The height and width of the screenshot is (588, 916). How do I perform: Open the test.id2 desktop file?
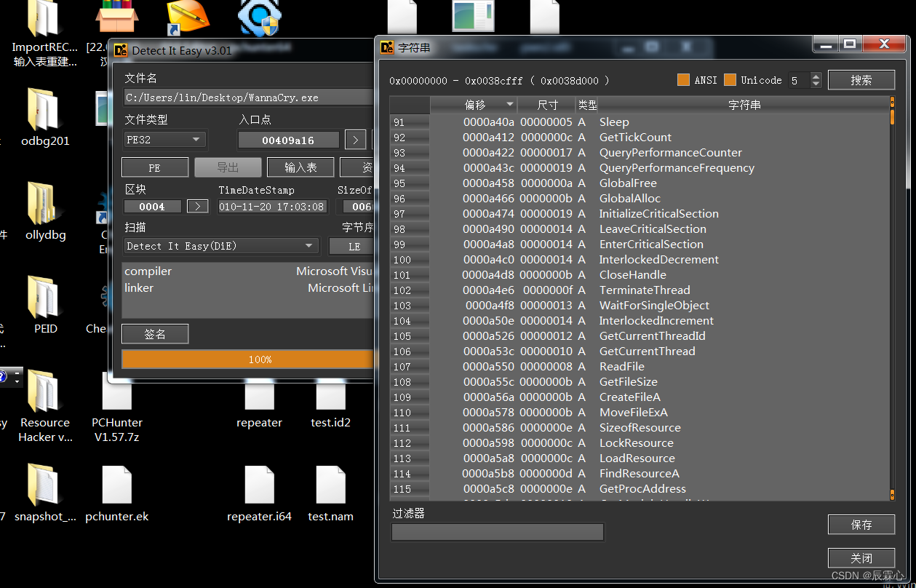(x=330, y=404)
